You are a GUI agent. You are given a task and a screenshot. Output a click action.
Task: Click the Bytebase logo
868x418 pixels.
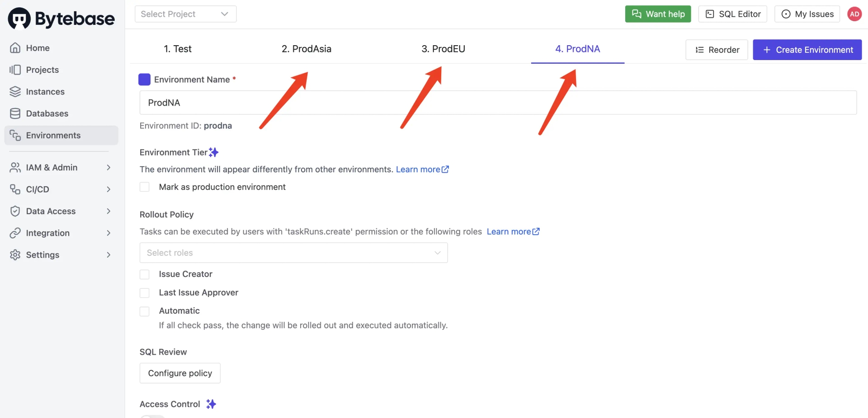[x=61, y=19]
